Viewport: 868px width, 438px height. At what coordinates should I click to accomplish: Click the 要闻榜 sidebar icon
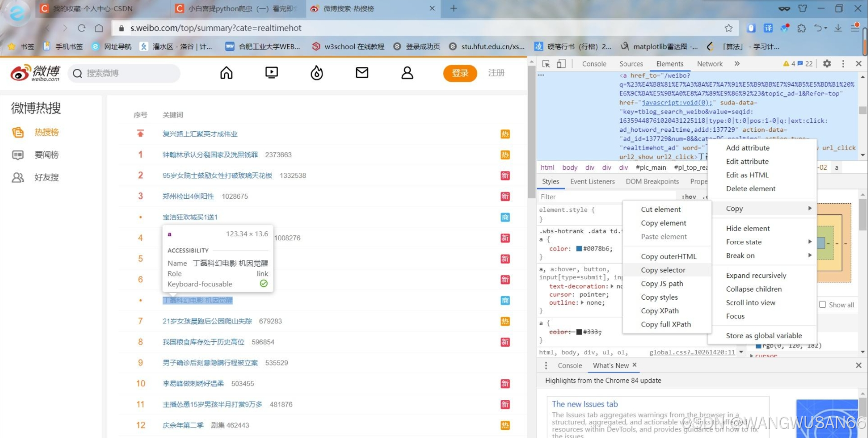coord(18,155)
